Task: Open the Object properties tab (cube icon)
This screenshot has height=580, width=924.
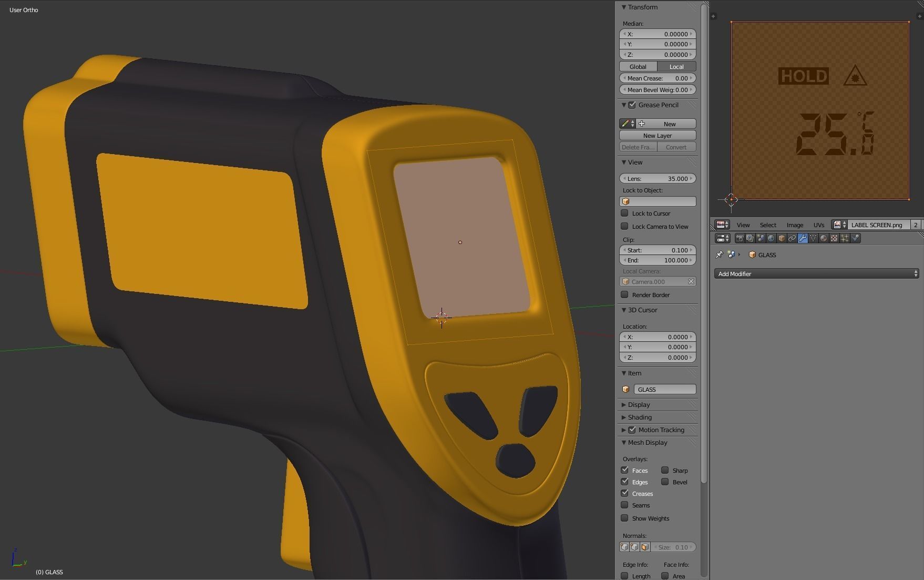Action: click(782, 238)
